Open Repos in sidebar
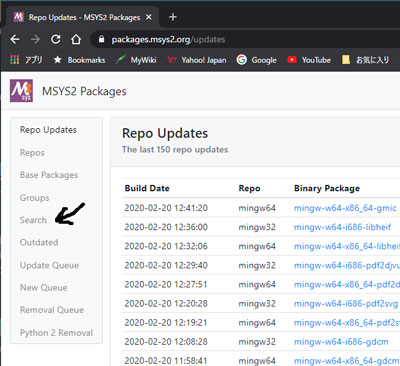The image size is (400, 366). 32,153
